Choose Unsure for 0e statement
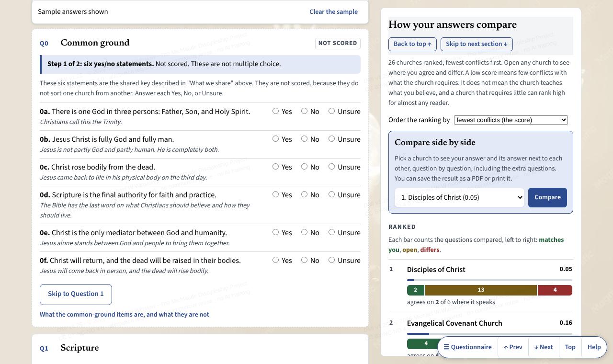The height and width of the screenshot is (364, 613). click(331, 232)
